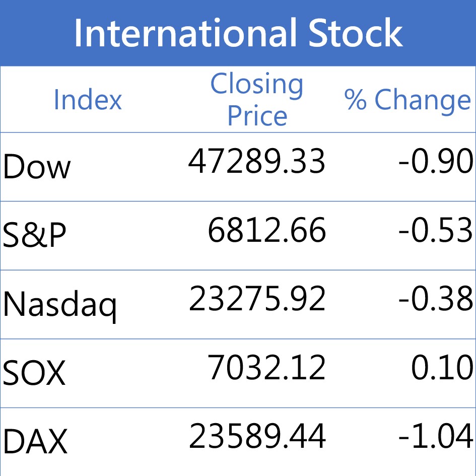
Task: Click Nasdaq percent change -0.38
Action: (x=435, y=299)
